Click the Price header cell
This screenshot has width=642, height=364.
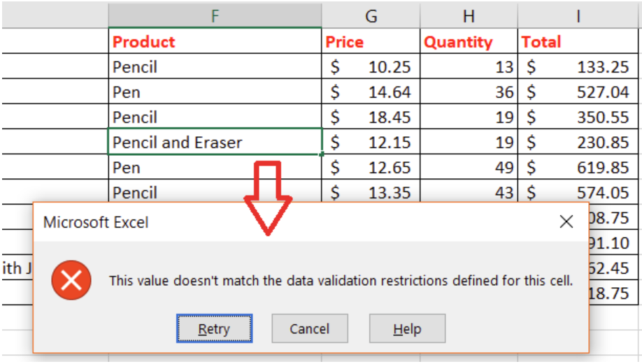coord(371,42)
